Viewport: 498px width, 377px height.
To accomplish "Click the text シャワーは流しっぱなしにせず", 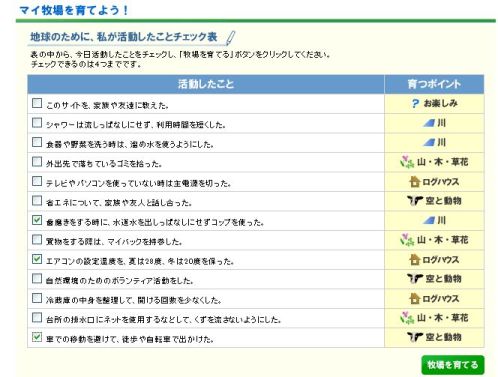I will (x=99, y=125).
